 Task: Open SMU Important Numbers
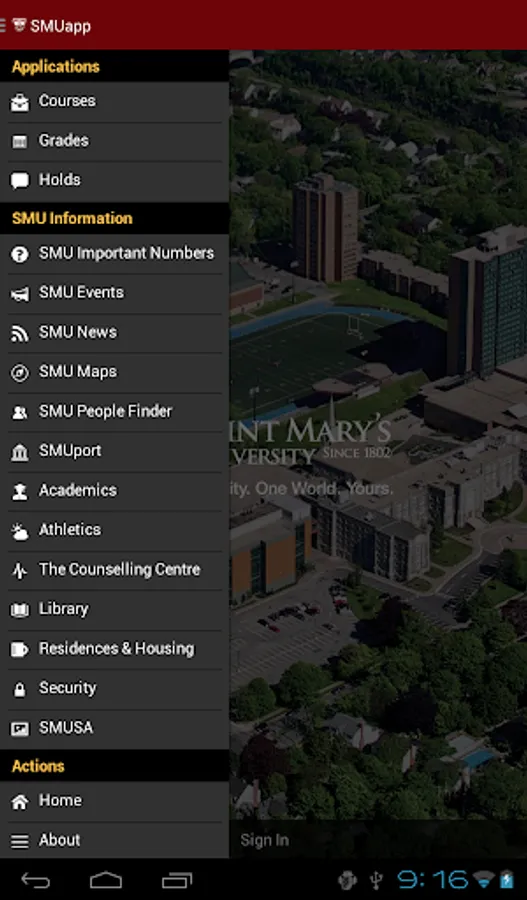[x=114, y=254]
